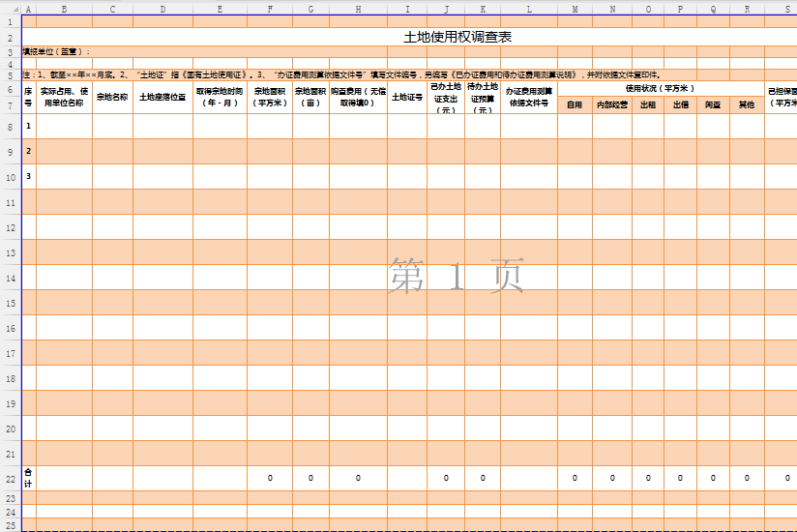
Task: Click the 使用状况(平方米) merged header
Action: click(x=660, y=88)
